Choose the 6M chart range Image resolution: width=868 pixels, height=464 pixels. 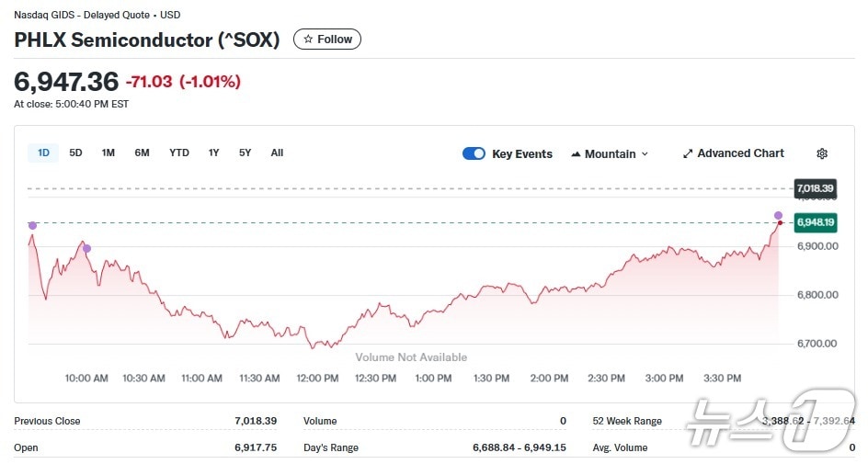coord(142,153)
